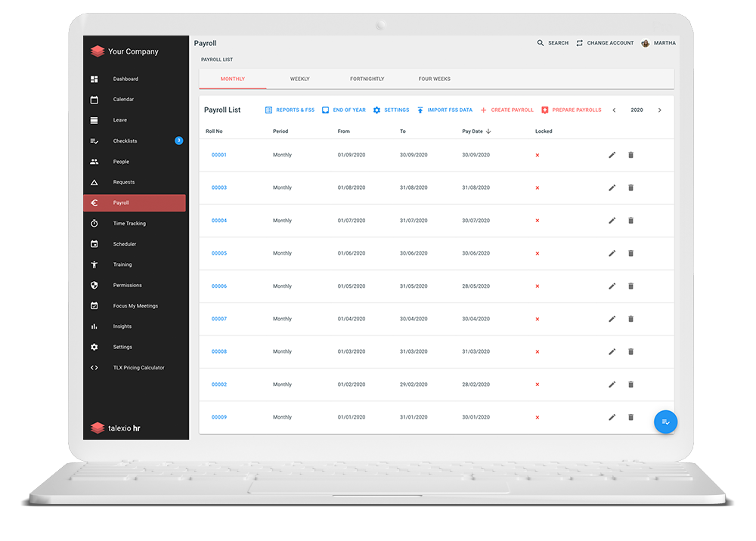The height and width of the screenshot is (541, 756).
Task: Go to previous year arrow
Action: [614, 110]
